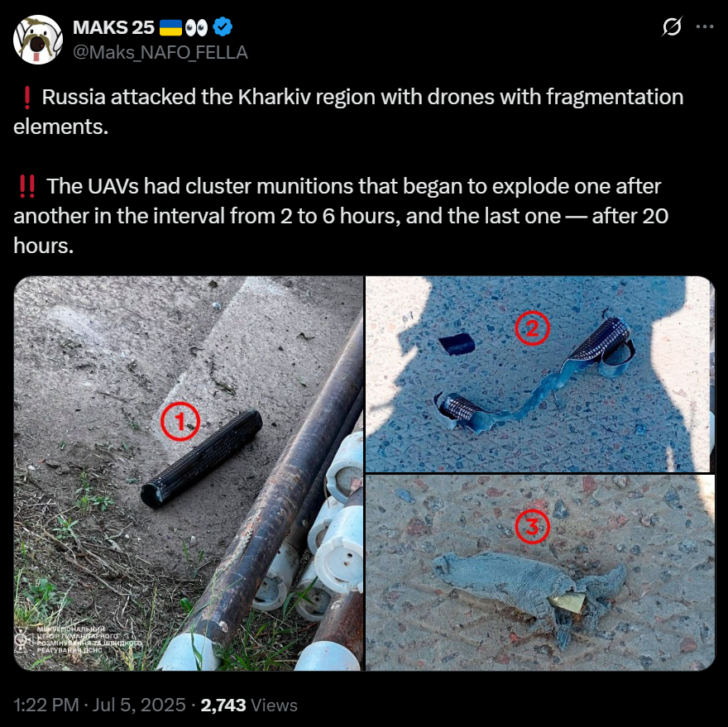This screenshot has height=727, width=728.
Task: Click the eyes emoji beside the name
Action: [x=196, y=28]
